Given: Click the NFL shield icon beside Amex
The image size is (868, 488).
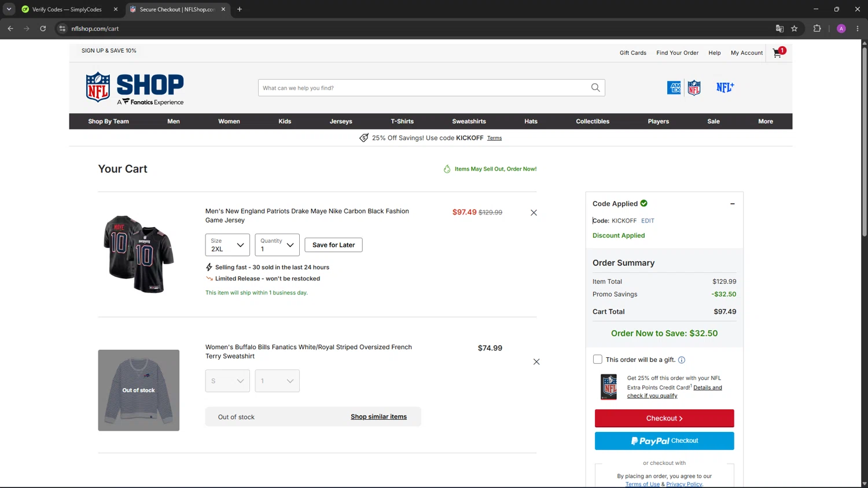Looking at the screenshot, I should [x=694, y=87].
